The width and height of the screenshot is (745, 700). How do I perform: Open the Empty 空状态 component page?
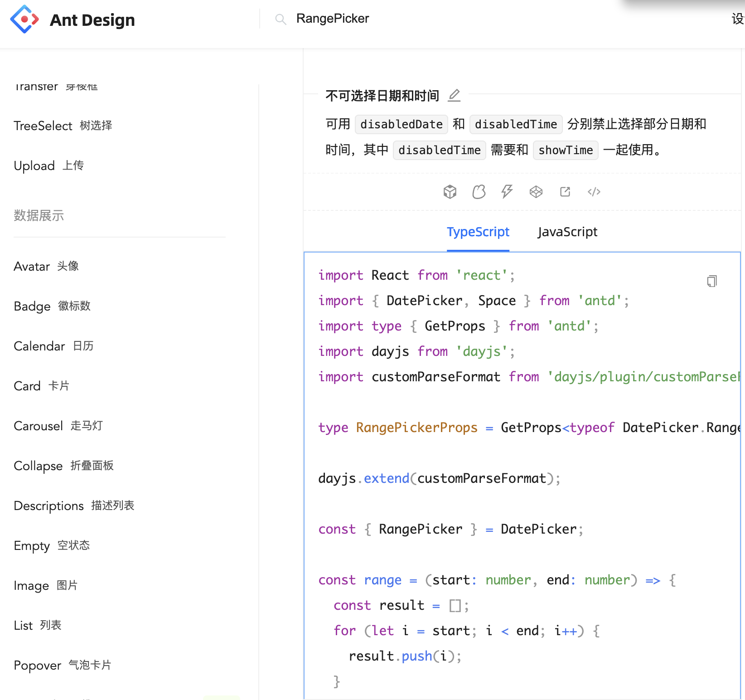(52, 545)
